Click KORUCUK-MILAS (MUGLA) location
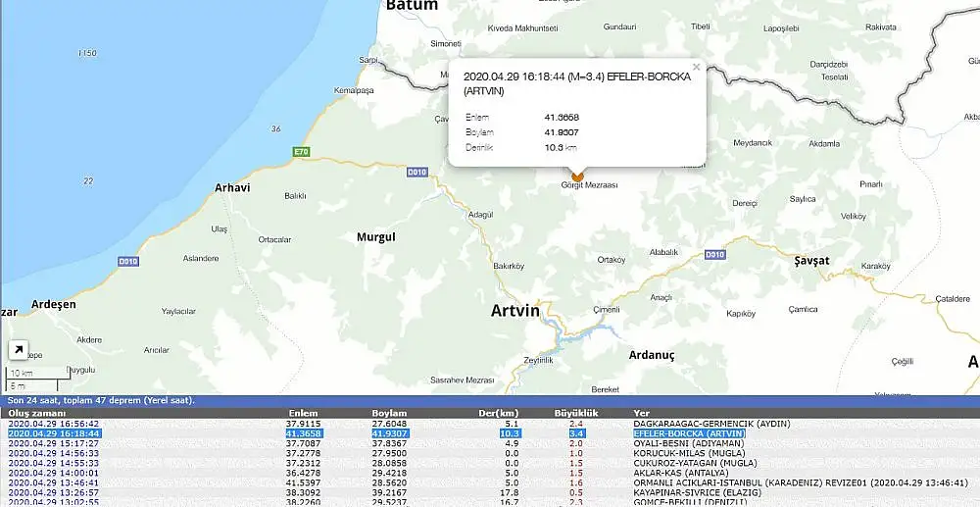This screenshot has width=980, height=507. pos(689,453)
